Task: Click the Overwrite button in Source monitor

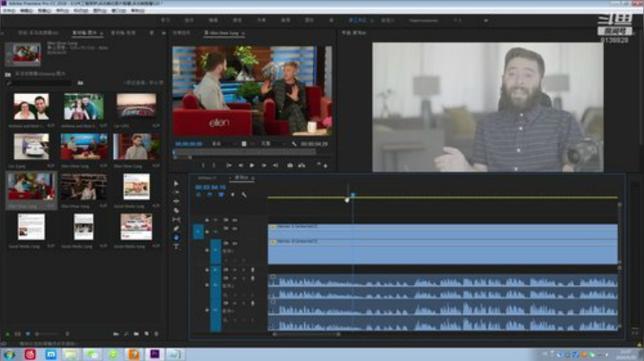Action: coord(302,165)
